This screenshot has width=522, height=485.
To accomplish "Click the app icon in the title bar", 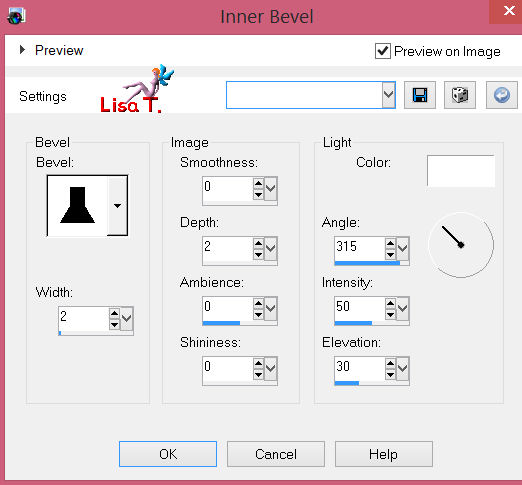I will tap(16, 16).
